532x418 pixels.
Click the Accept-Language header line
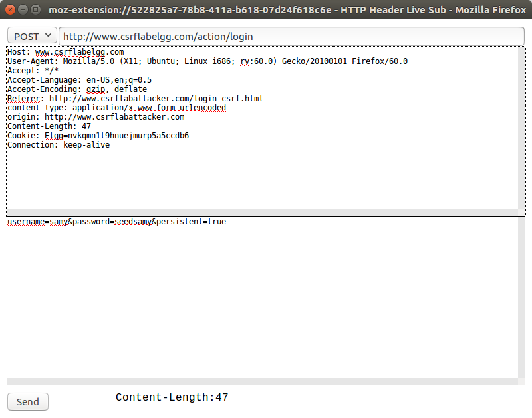[x=79, y=80]
